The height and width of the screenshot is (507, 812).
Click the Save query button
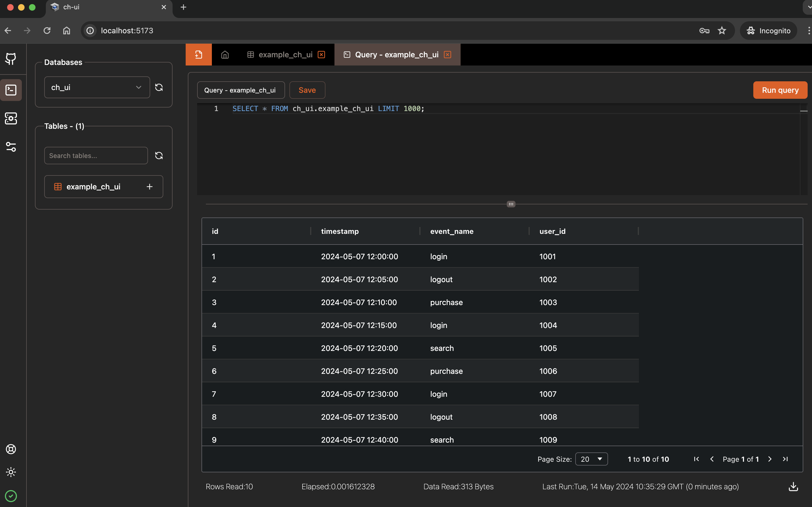(307, 90)
